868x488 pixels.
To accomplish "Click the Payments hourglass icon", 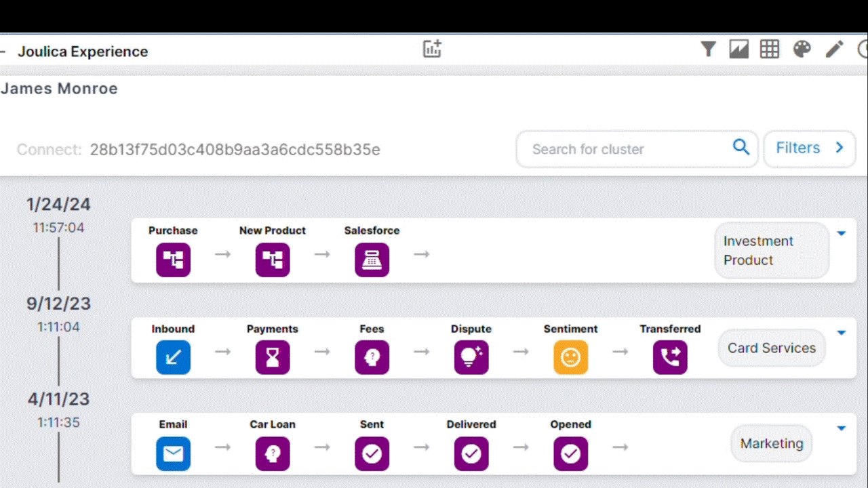I will coord(273,357).
